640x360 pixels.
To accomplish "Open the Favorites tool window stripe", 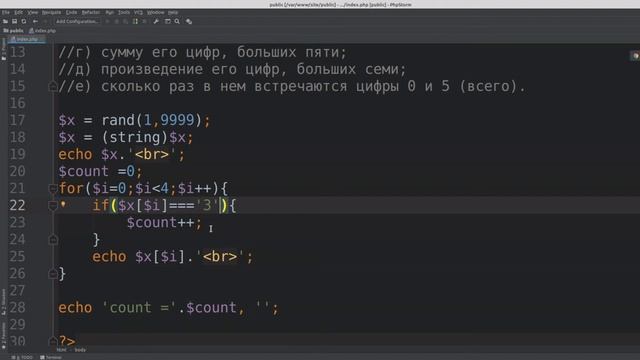I will 3,336.
